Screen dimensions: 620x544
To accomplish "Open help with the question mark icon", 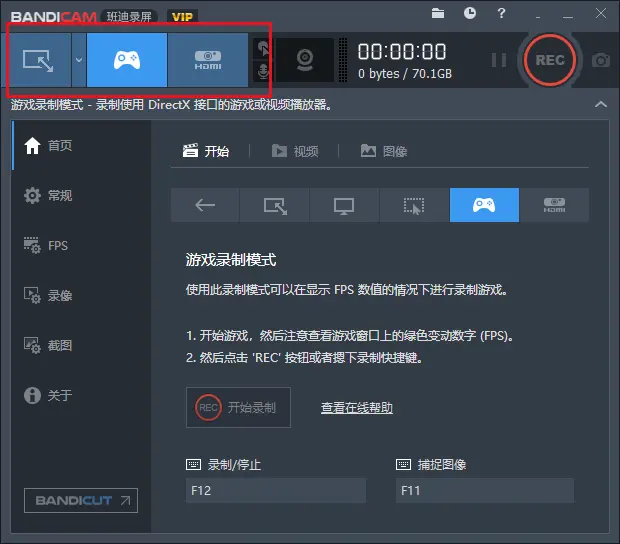I will [x=501, y=13].
